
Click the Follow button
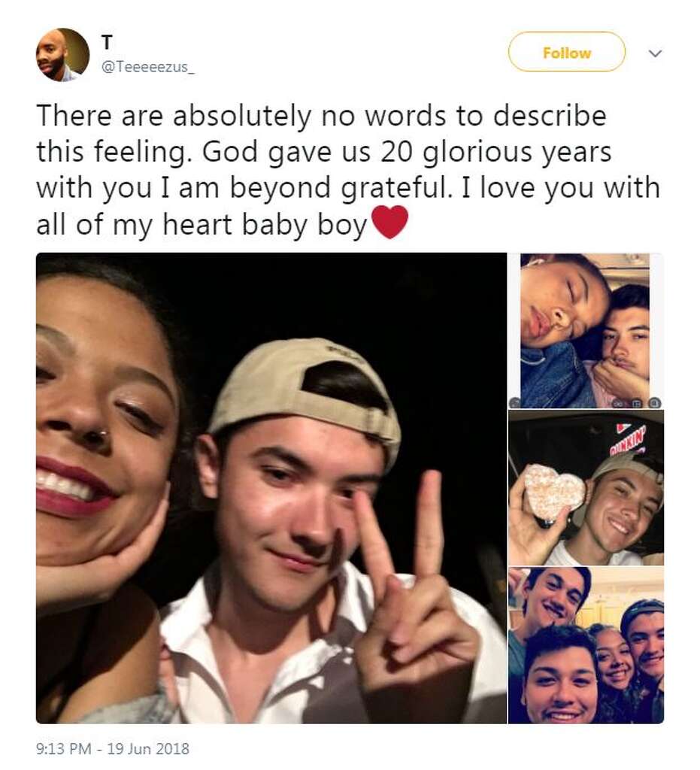[566, 53]
